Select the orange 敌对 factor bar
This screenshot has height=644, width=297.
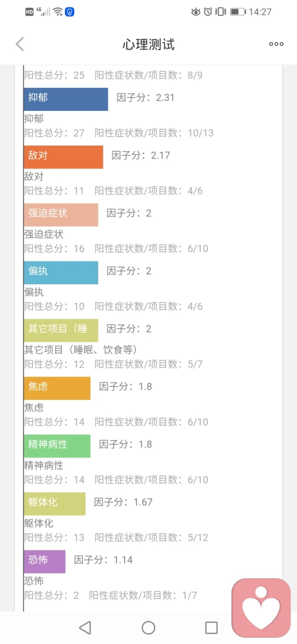[63, 157]
